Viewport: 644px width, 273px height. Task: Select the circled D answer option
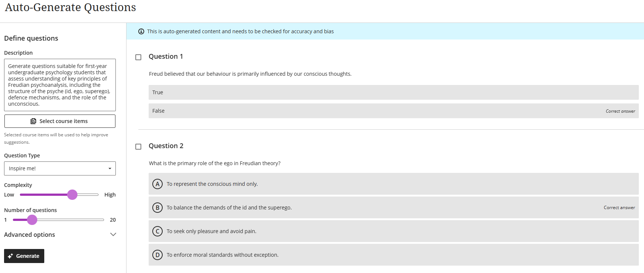(x=157, y=255)
